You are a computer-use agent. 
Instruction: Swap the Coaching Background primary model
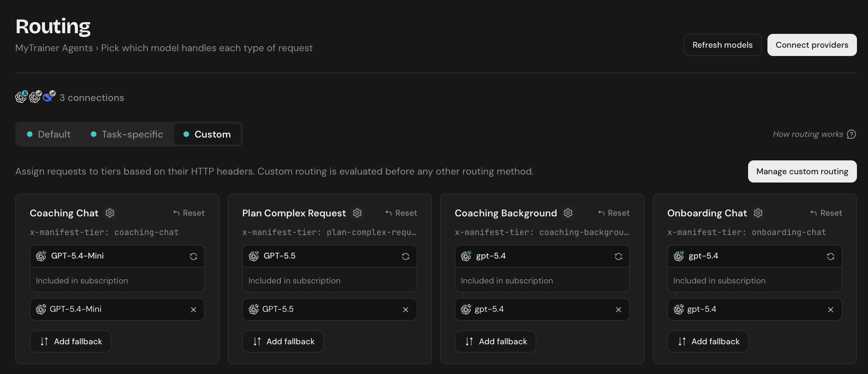tap(619, 256)
